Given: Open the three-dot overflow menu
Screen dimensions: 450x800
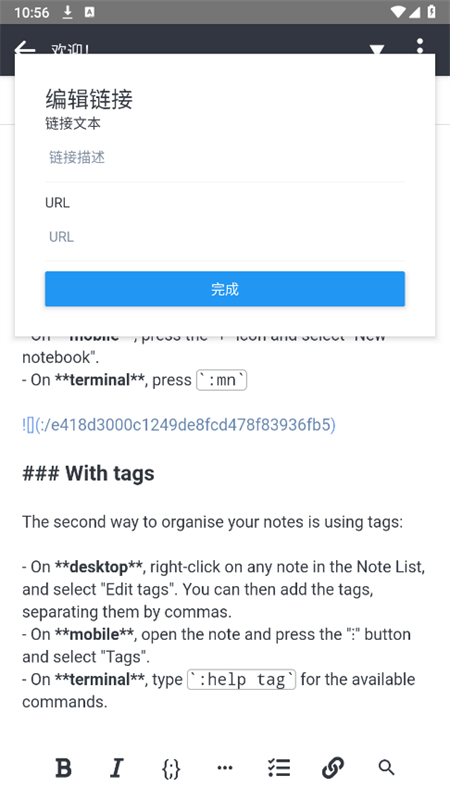Looking at the screenshot, I should pyautogui.click(x=419, y=46).
